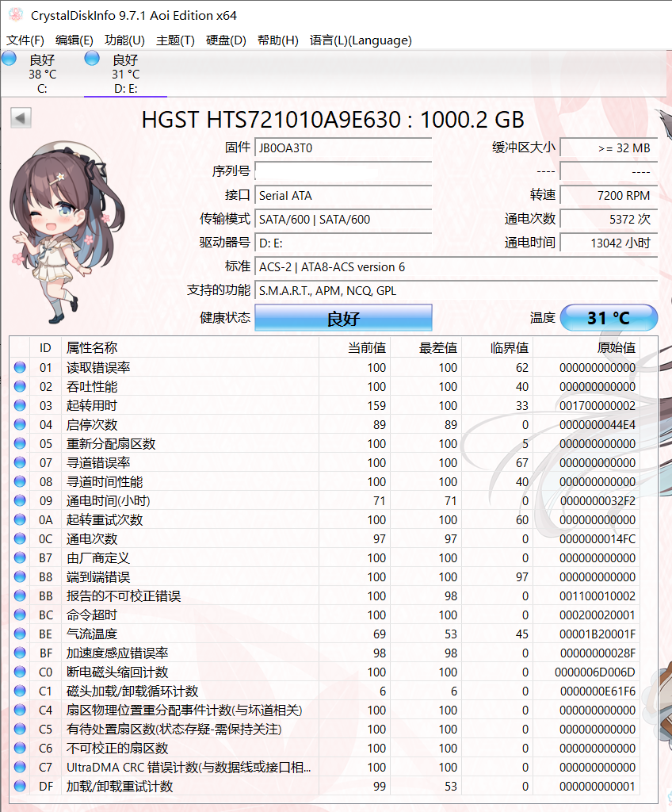Click the ACS-2 | ATA8-ACS version 6 field
This screenshot has width=672, height=812.
[x=456, y=267]
